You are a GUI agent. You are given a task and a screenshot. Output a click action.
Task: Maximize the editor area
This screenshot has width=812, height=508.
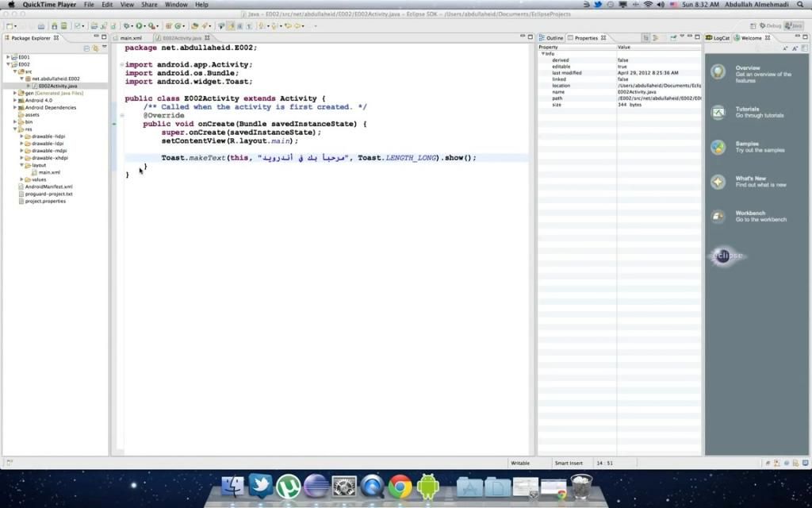530,37
